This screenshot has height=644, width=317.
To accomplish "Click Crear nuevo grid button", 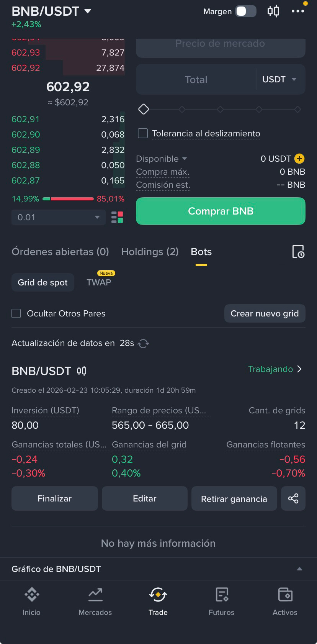I will (x=265, y=313).
